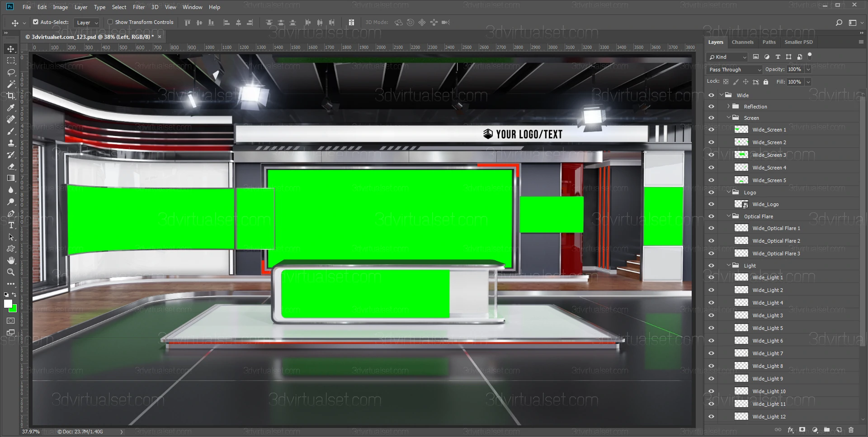Hide the Reflection group

[711, 107]
